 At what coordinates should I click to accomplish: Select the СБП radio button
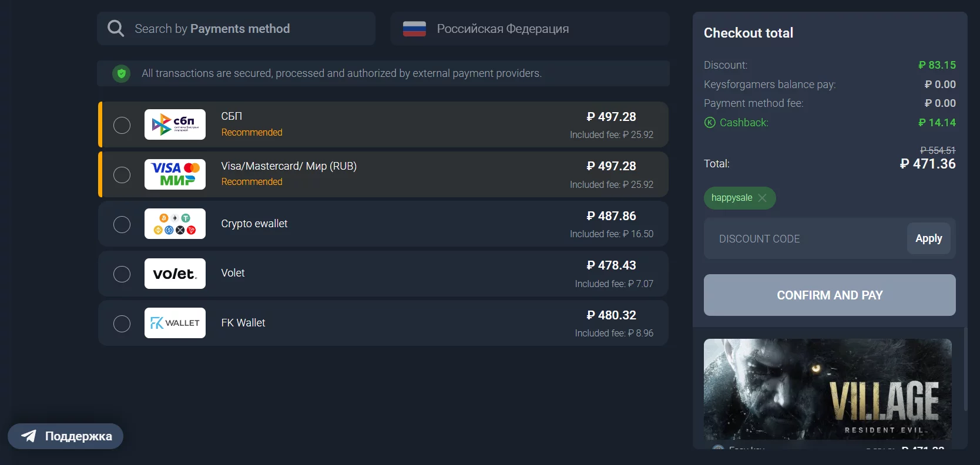(x=122, y=125)
